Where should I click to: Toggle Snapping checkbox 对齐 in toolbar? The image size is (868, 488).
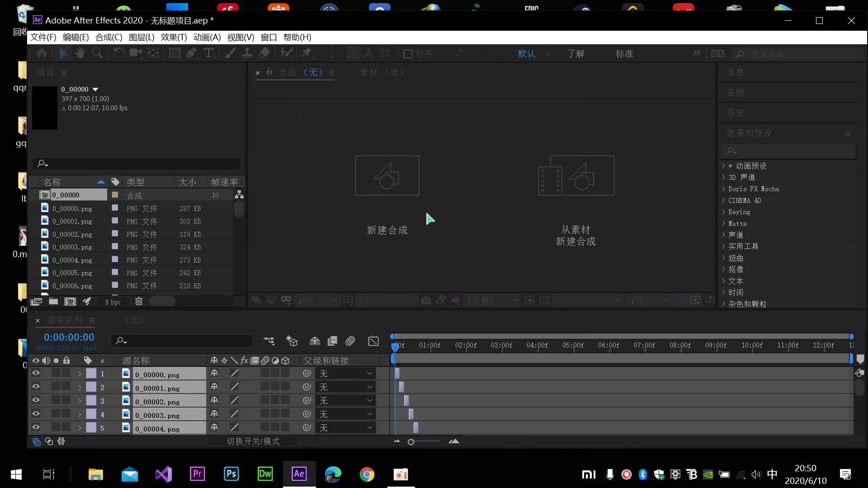coord(407,54)
